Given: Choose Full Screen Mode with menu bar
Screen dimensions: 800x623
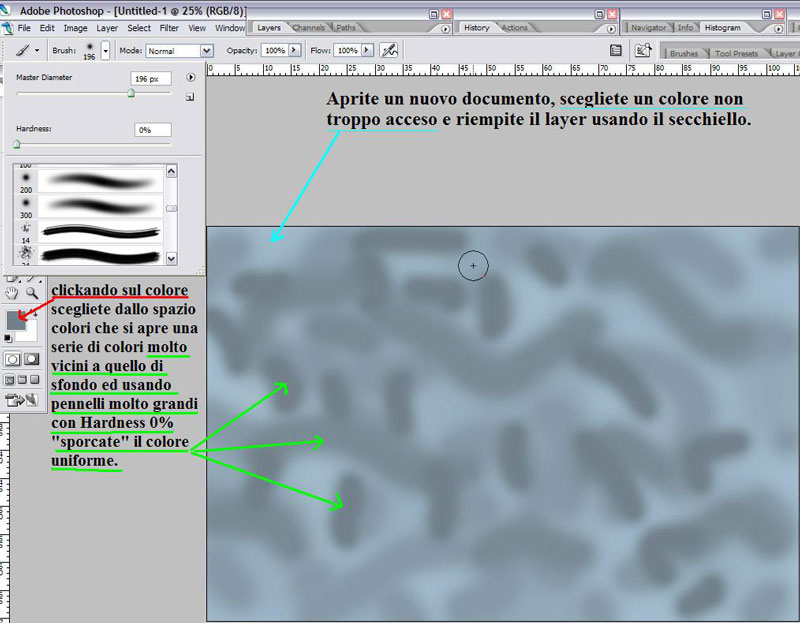Looking at the screenshot, I should (22, 380).
